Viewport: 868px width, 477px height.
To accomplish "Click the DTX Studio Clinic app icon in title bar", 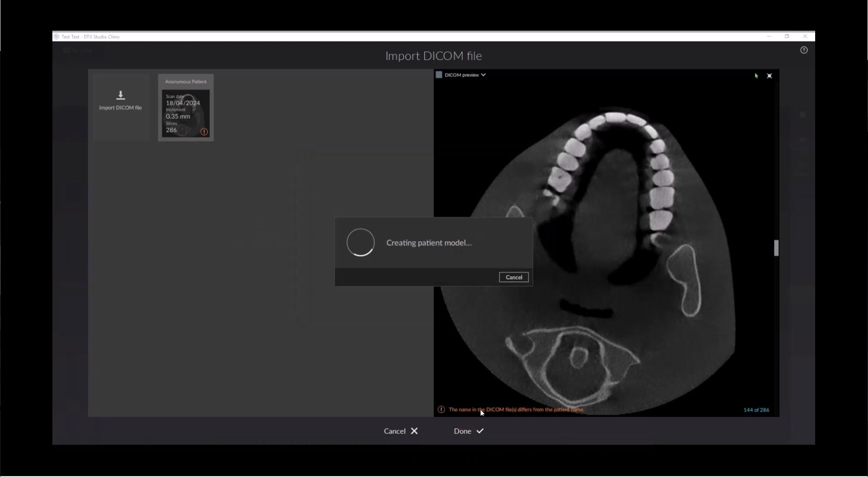I will point(56,37).
